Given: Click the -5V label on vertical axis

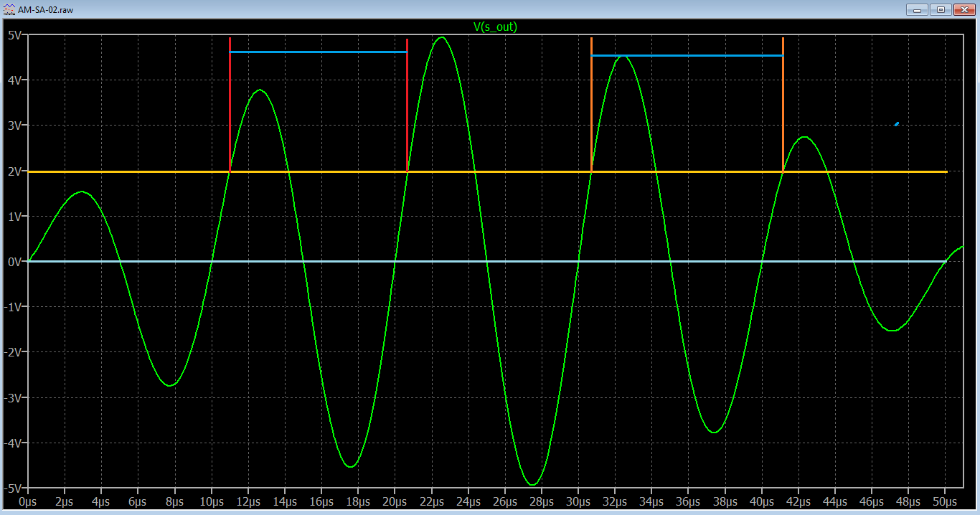Looking at the screenshot, I should point(12,488).
